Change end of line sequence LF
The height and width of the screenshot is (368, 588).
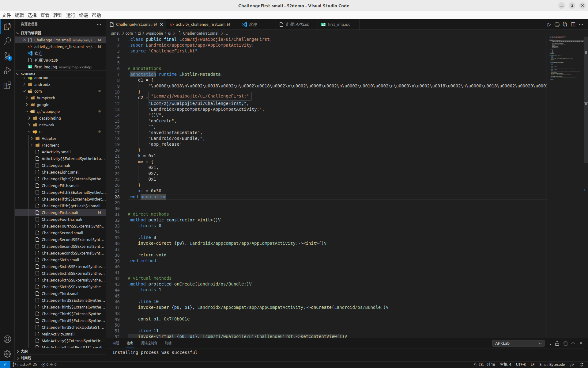[533, 365]
